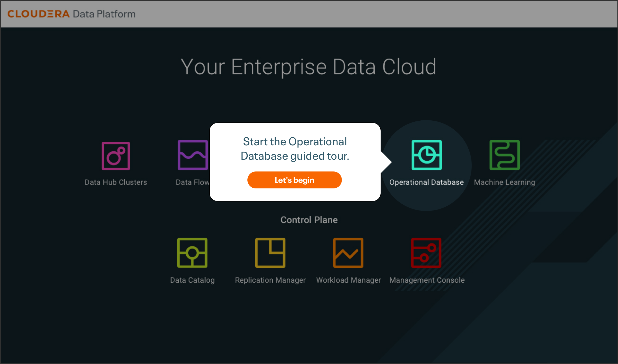
Task: Click the Replication Manager label
Action: pos(270,280)
